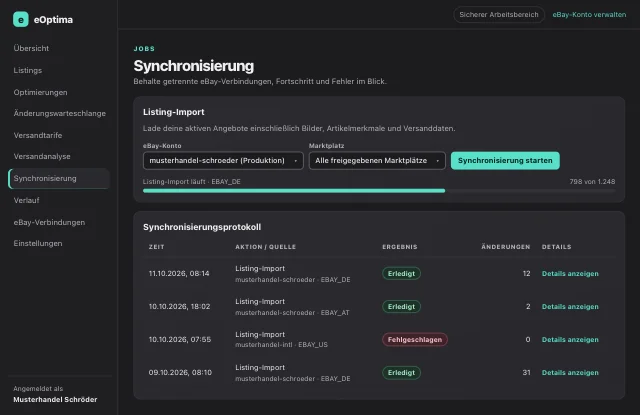Expand the eBay-Konto dropdown

(223, 160)
